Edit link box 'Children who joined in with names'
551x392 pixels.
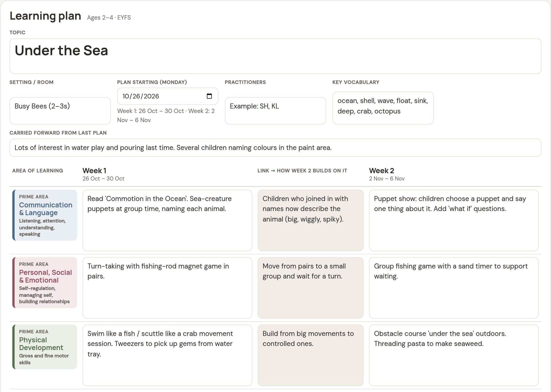pos(310,220)
